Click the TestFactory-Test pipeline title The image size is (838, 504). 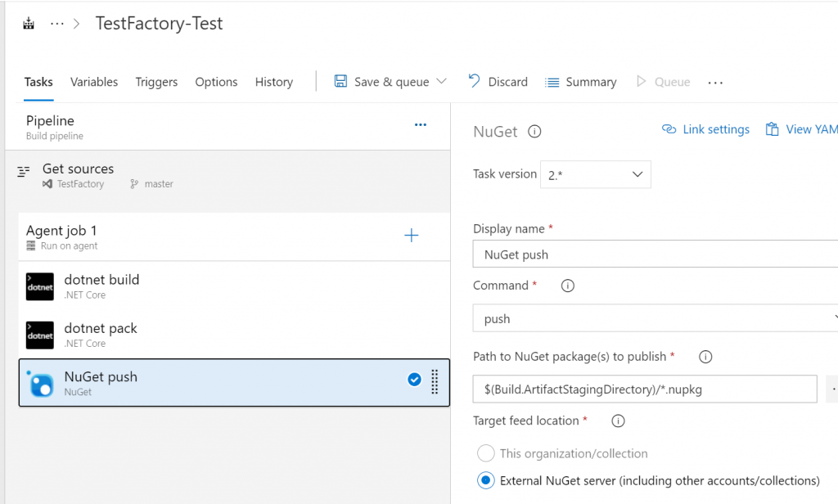160,24
